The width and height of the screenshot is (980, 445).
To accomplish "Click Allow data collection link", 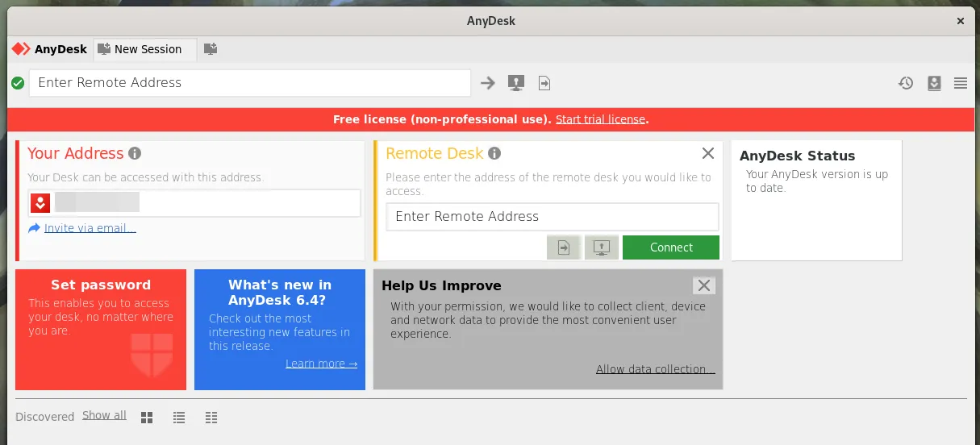I will pyautogui.click(x=656, y=369).
